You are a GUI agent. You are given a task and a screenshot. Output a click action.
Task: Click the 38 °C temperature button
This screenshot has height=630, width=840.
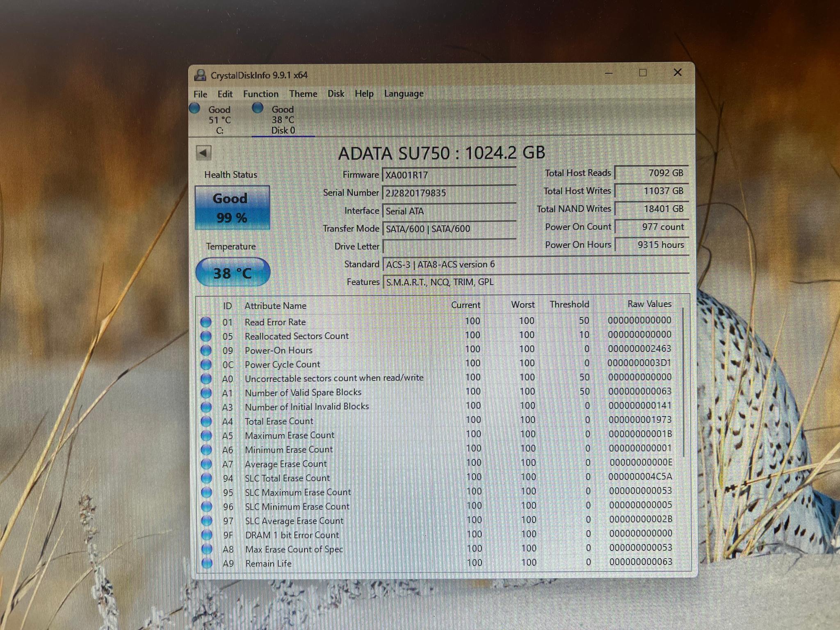[x=233, y=272]
